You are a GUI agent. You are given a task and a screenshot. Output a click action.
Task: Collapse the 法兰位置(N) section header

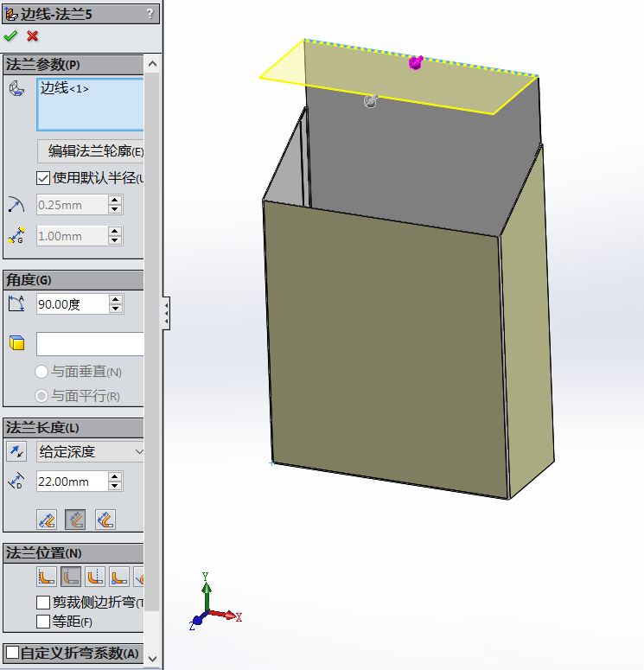point(73,553)
